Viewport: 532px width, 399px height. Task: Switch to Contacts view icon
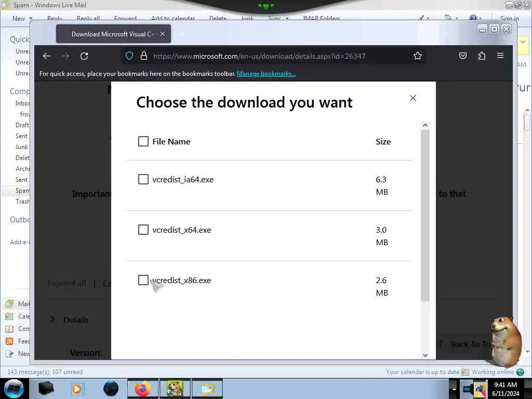tap(9, 329)
